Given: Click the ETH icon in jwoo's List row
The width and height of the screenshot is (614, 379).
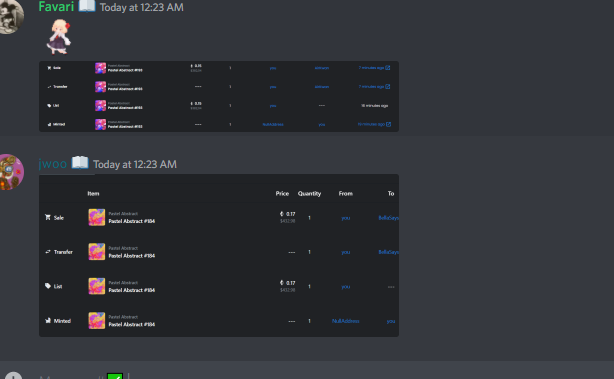Looking at the screenshot, I should tap(282, 283).
